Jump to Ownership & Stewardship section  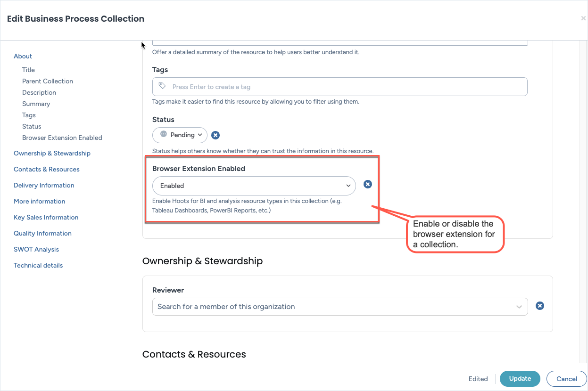[x=52, y=153]
